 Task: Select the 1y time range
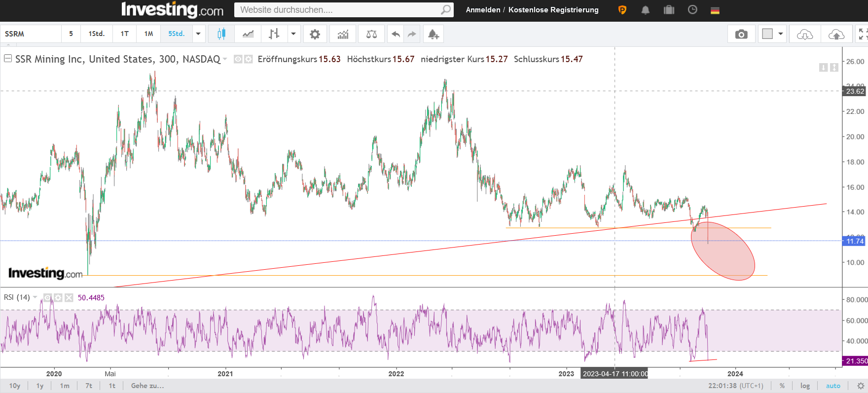tap(40, 386)
